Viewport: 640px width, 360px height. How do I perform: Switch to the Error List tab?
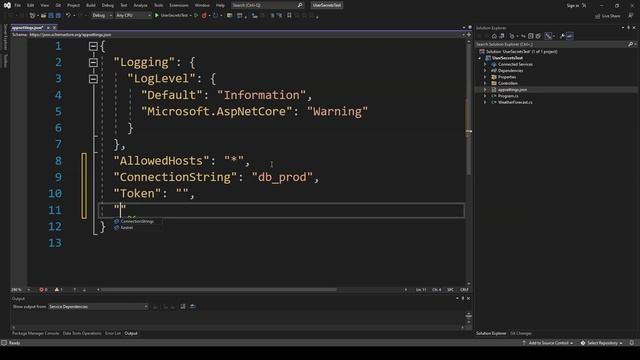(113, 333)
